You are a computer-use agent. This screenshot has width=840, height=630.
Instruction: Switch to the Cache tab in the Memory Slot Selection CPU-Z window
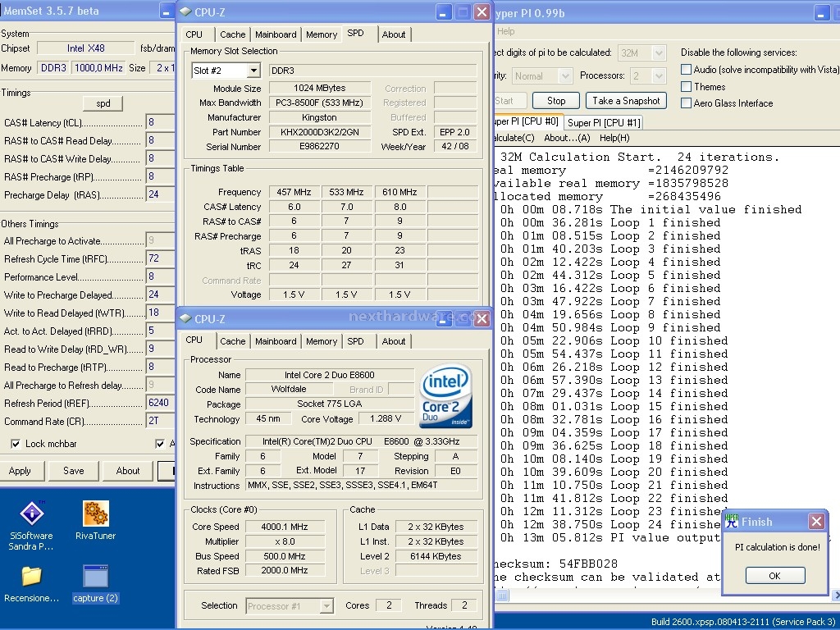click(x=232, y=34)
